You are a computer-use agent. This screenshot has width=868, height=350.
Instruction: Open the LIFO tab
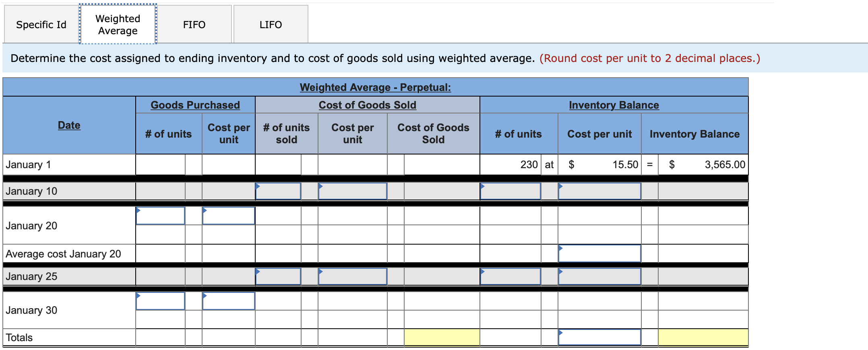[271, 25]
